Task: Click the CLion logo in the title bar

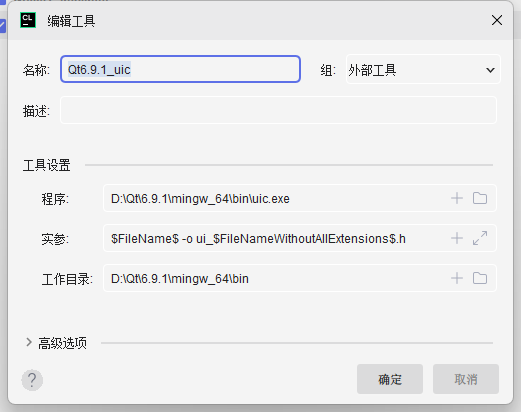Action: coord(28,20)
